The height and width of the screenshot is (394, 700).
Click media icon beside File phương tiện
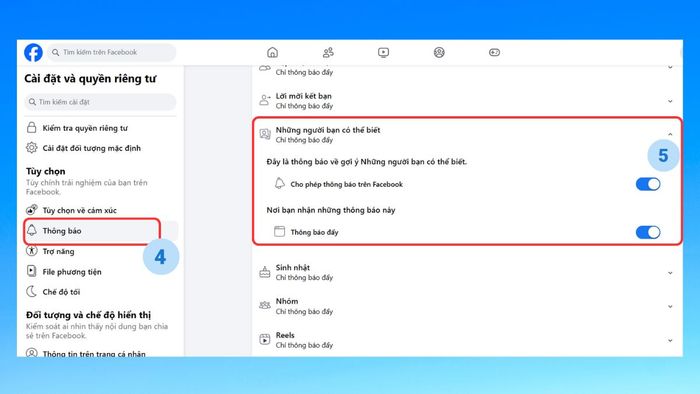31,271
